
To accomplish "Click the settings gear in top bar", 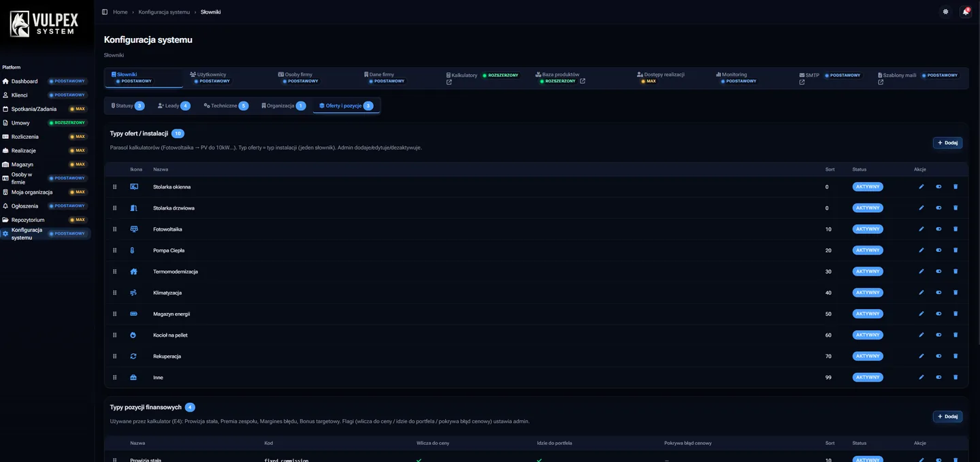I will [x=945, y=12].
